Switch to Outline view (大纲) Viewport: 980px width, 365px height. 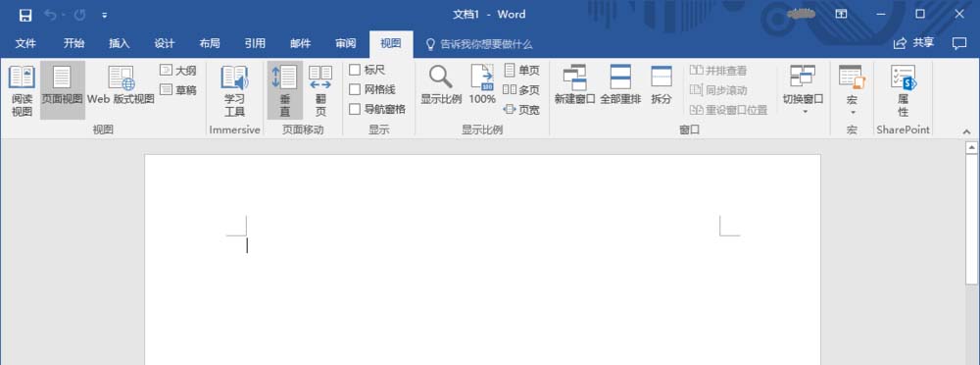click(x=178, y=70)
